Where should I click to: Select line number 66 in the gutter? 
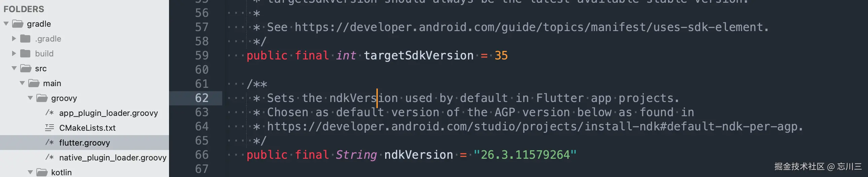pos(202,155)
